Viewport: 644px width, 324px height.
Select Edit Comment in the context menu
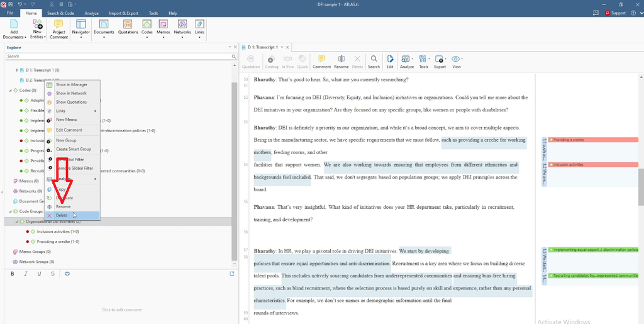tap(72, 130)
